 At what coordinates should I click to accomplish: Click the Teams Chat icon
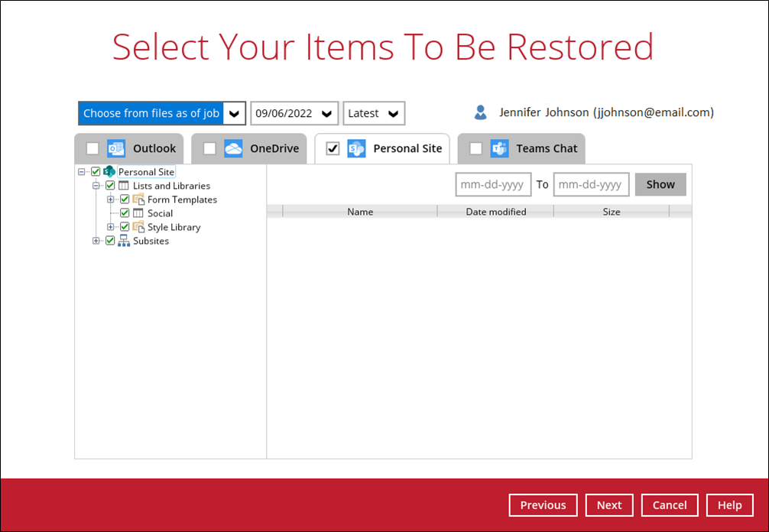[499, 148]
